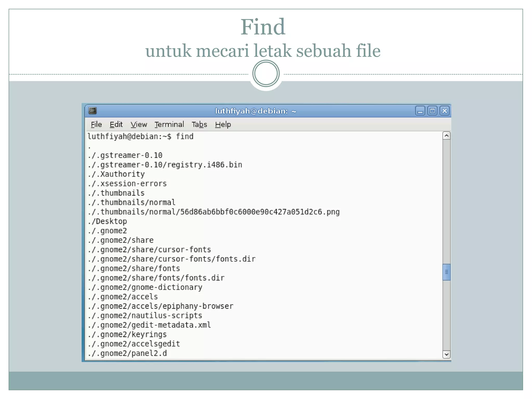Click the line './.gnome2/accels/epiphany-browser'
Screen dimensions: 532x399
(x=161, y=306)
